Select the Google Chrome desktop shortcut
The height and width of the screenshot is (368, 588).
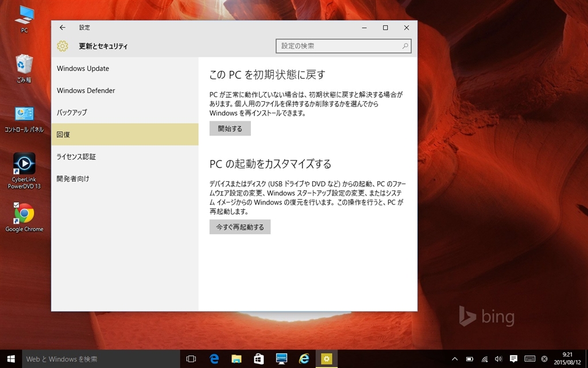pyautogui.click(x=24, y=217)
